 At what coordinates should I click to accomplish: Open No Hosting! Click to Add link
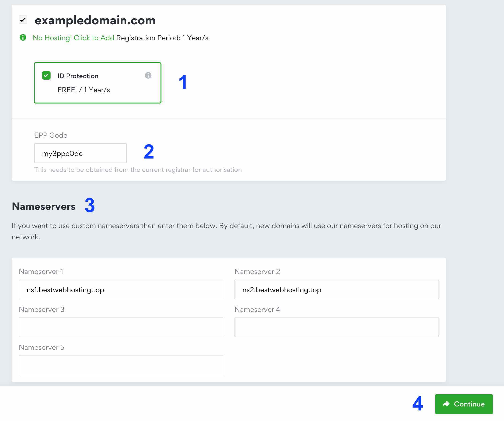73,38
